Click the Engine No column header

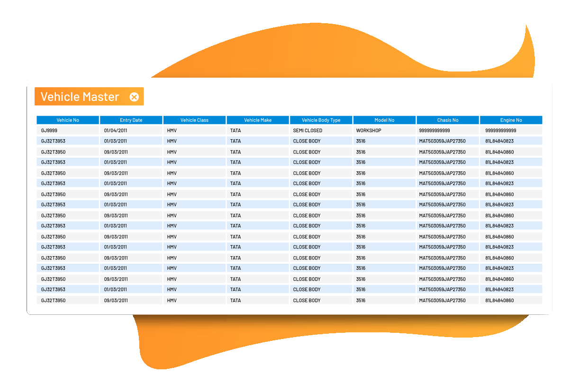point(511,120)
